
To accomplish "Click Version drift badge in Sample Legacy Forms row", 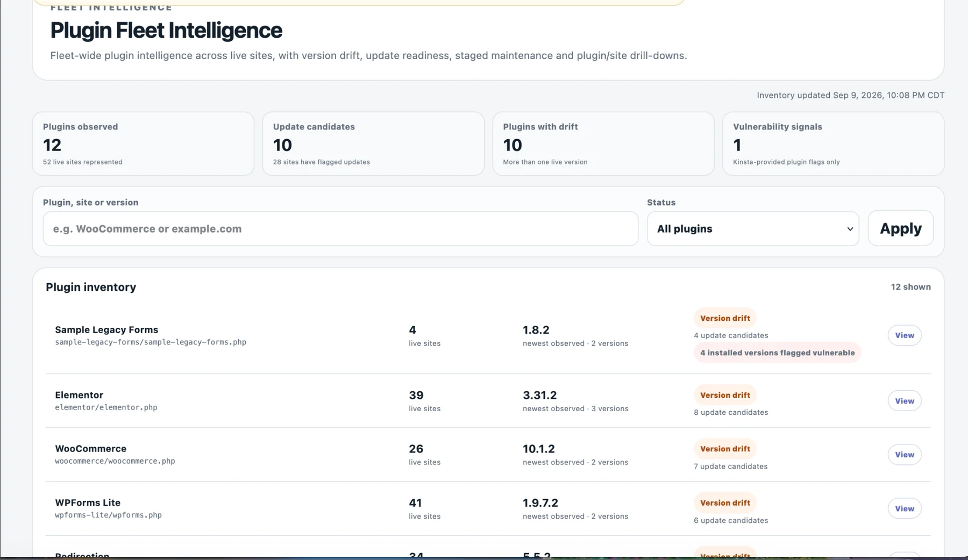I will [x=725, y=318].
